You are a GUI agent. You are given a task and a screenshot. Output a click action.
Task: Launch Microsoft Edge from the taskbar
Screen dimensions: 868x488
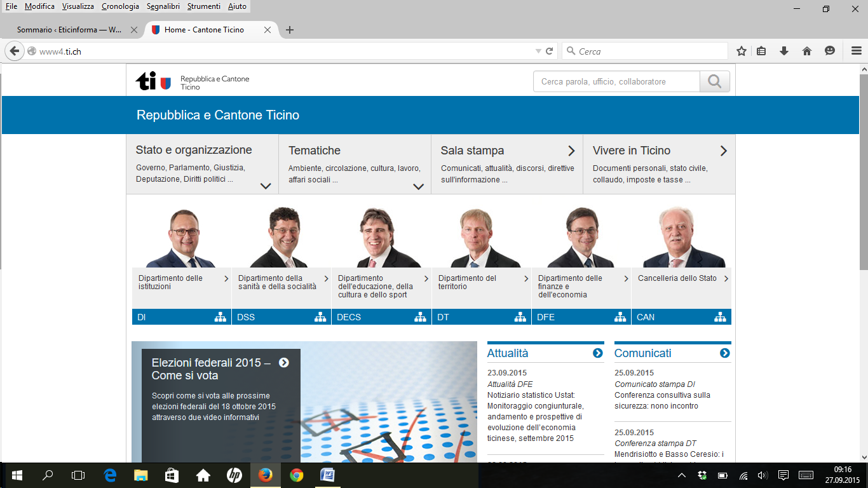111,475
